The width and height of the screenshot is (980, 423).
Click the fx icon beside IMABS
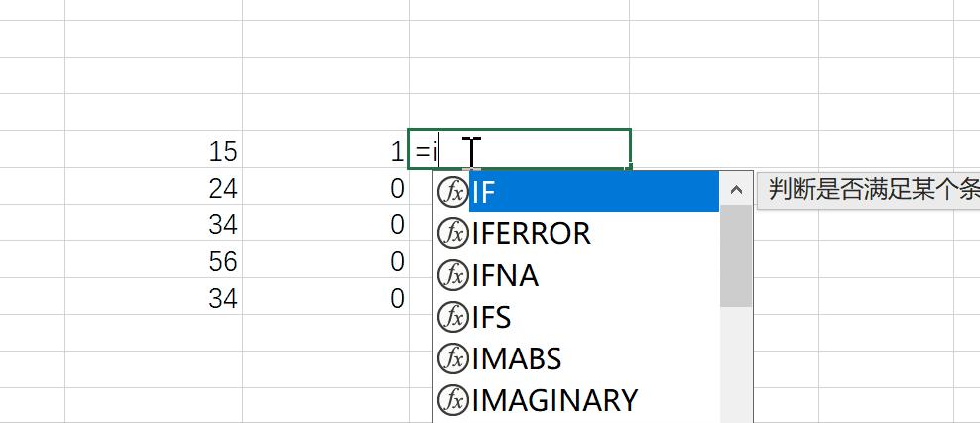(x=452, y=358)
